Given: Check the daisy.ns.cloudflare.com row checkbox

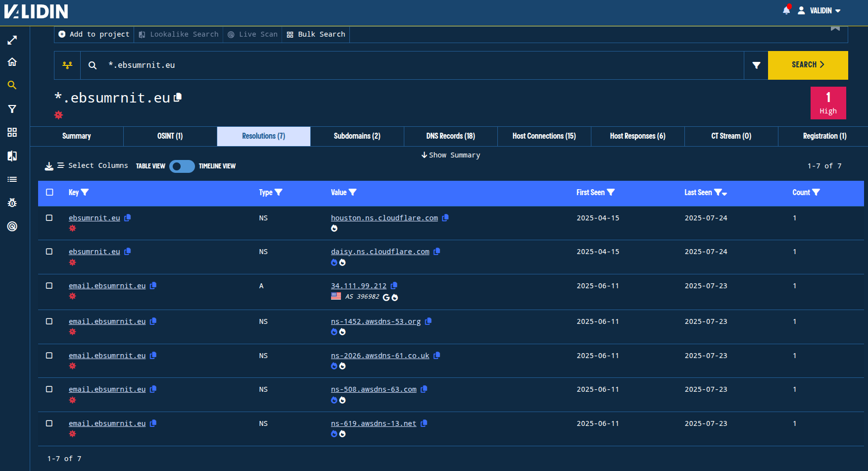Looking at the screenshot, I should coord(49,252).
